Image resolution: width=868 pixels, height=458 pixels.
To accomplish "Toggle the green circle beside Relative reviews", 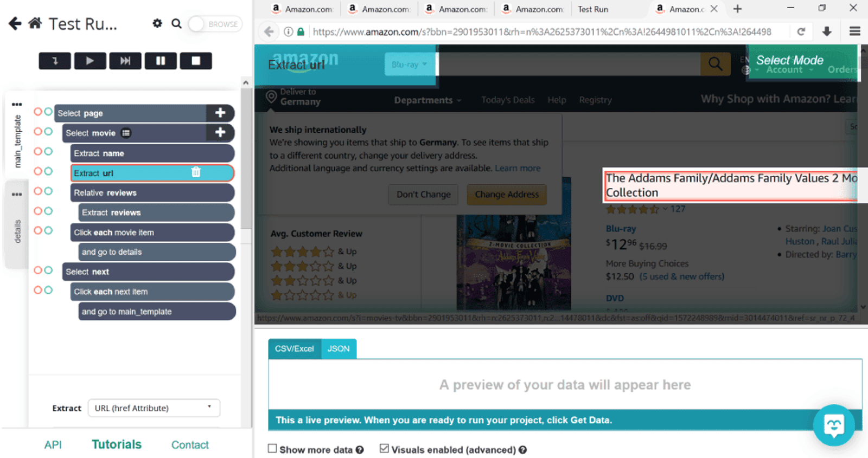I will (48, 191).
